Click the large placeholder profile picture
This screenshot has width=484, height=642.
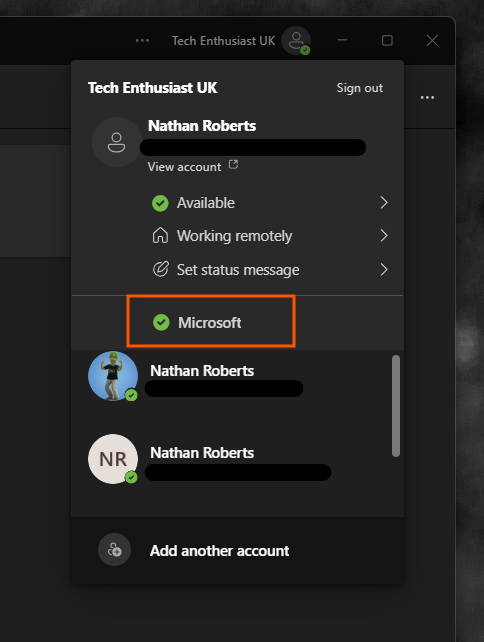116,142
